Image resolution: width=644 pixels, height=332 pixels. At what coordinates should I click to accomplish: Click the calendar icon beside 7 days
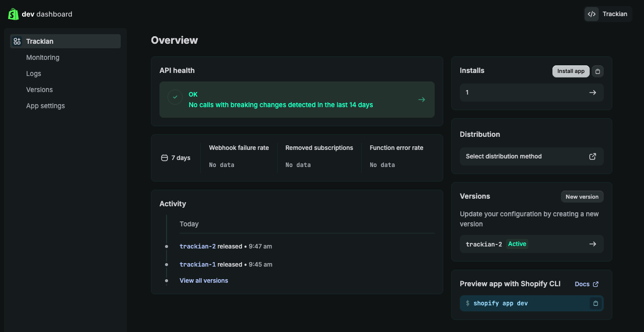click(x=164, y=158)
